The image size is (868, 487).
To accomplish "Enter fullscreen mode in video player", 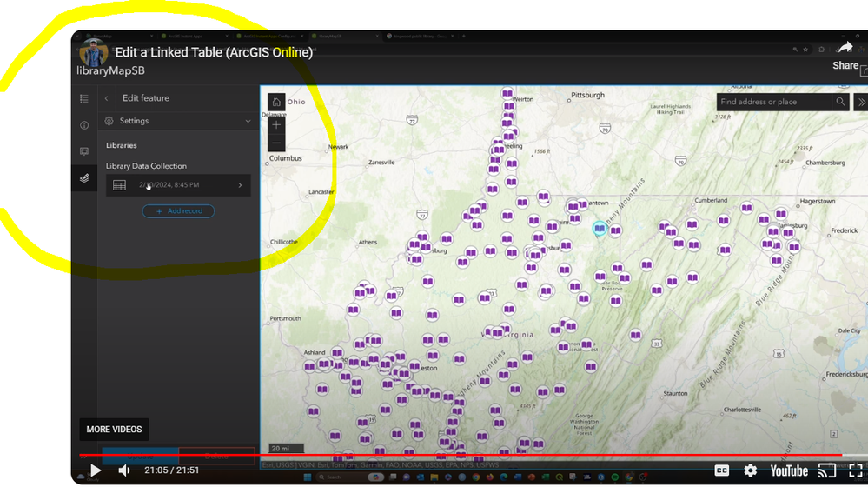I will tap(856, 470).
